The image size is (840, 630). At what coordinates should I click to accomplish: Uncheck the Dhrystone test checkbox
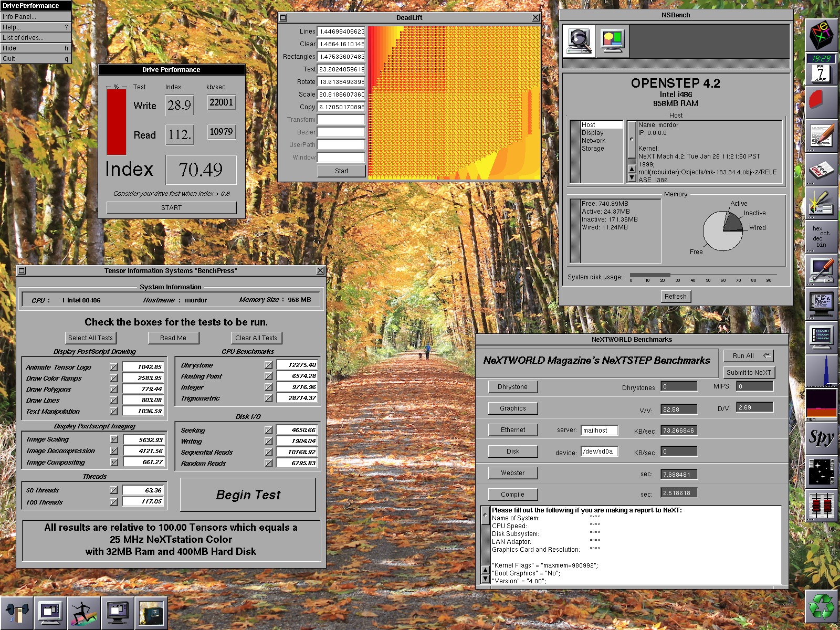pos(269,365)
